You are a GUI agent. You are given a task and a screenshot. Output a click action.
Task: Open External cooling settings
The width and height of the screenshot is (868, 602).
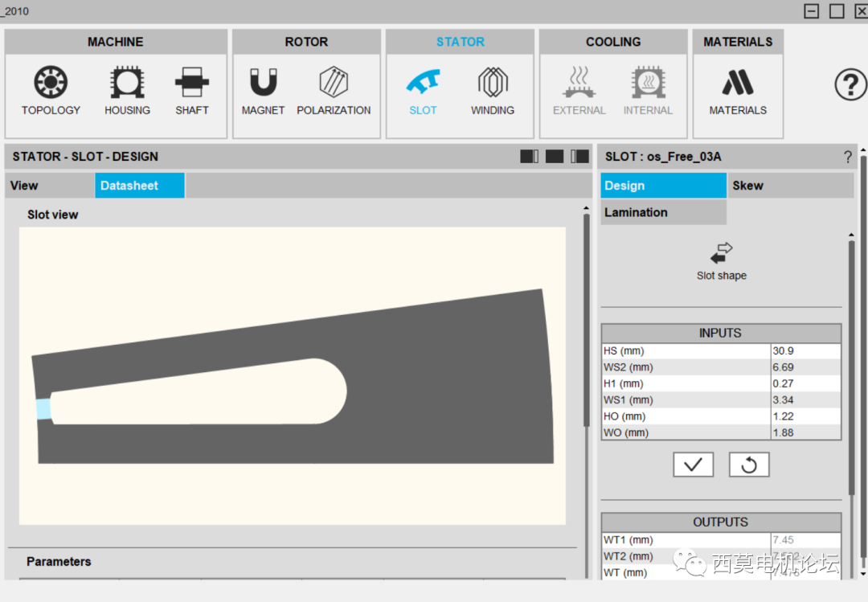coord(579,91)
